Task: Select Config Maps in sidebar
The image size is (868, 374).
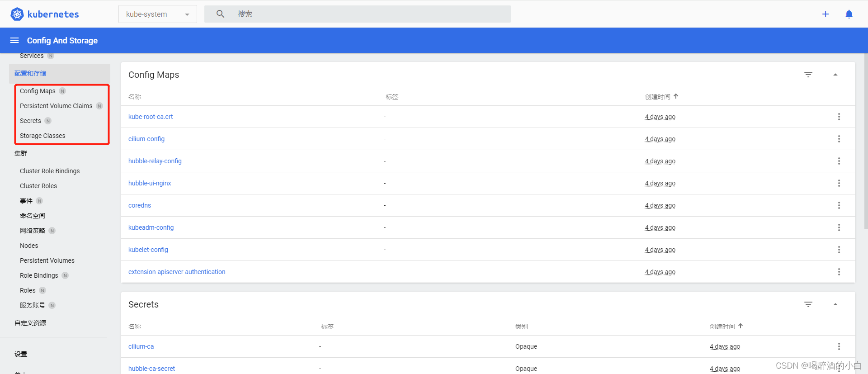Action: coord(38,91)
